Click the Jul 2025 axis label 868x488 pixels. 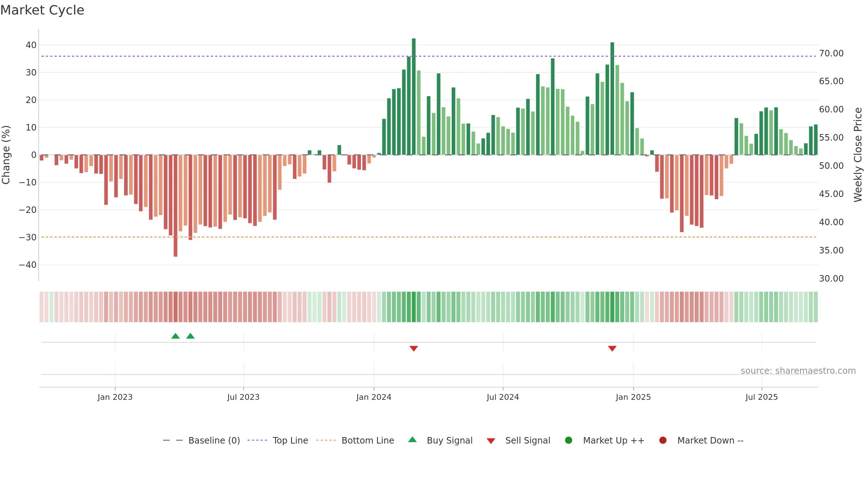(762, 397)
